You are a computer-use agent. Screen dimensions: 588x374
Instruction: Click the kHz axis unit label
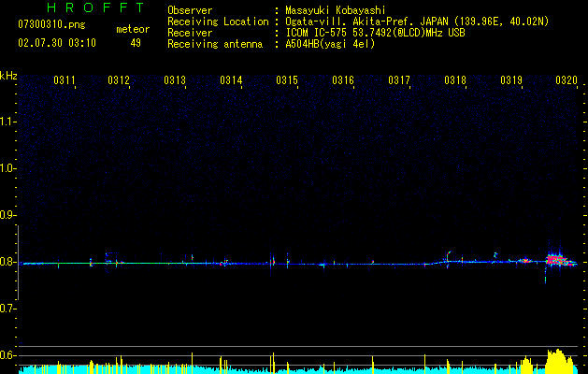pyautogui.click(x=8, y=76)
